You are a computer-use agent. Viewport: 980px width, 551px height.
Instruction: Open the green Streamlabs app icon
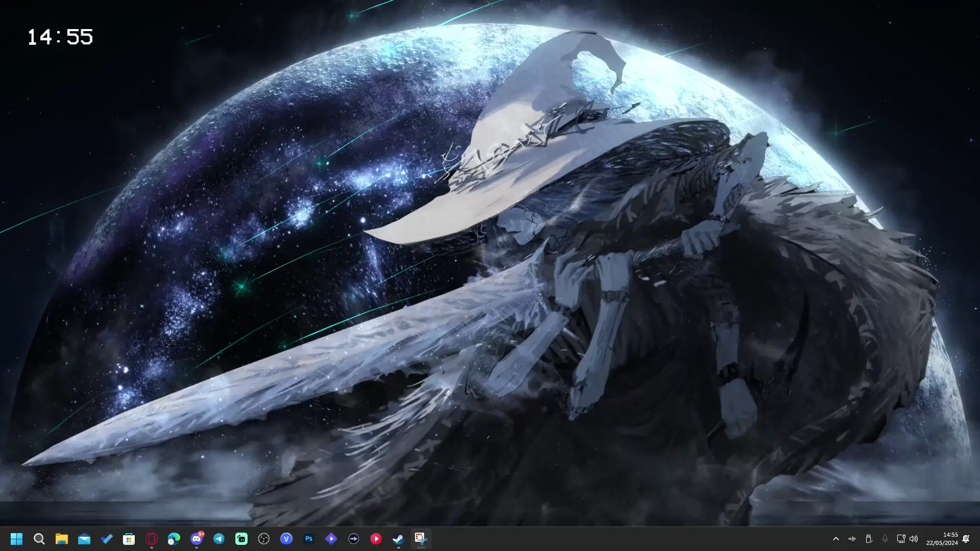241,539
